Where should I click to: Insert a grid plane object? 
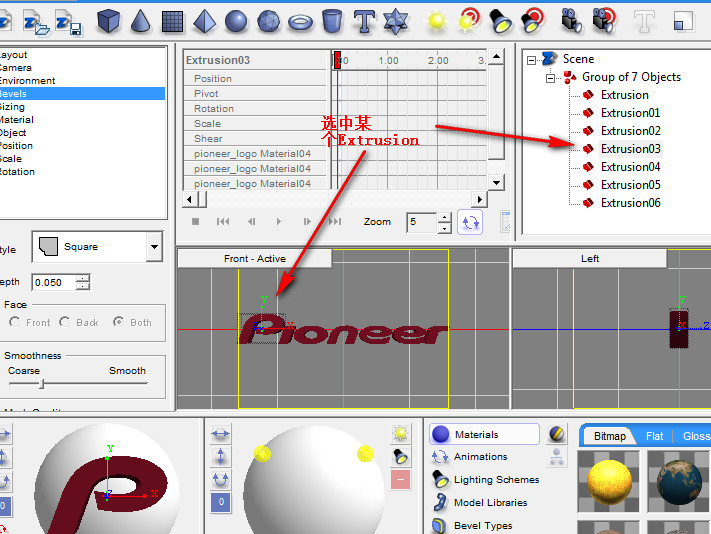click(x=172, y=21)
